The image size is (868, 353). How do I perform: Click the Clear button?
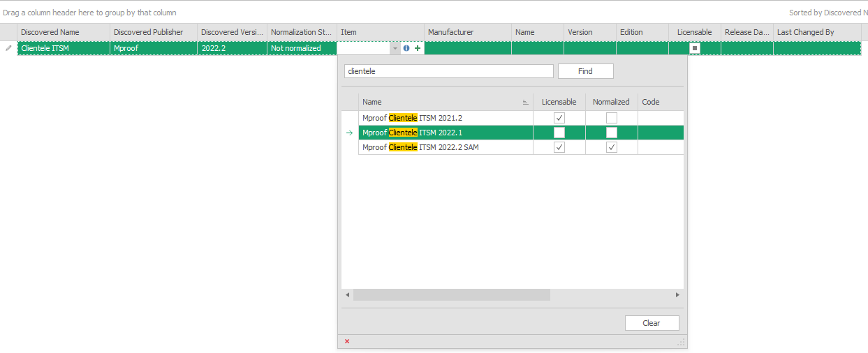(x=652, y=323)
